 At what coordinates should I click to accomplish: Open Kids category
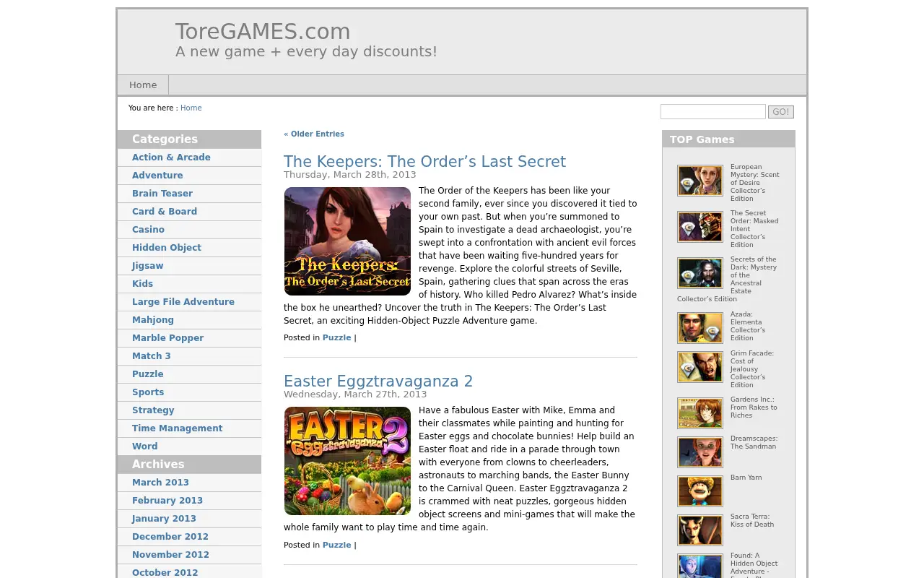click(x=189, y=284)
